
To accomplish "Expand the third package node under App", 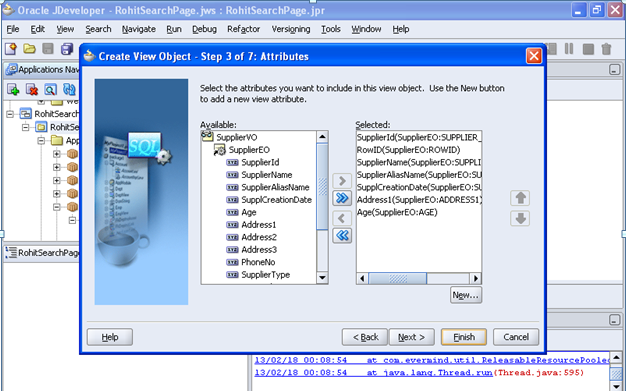I will click(x=56, y=180).
